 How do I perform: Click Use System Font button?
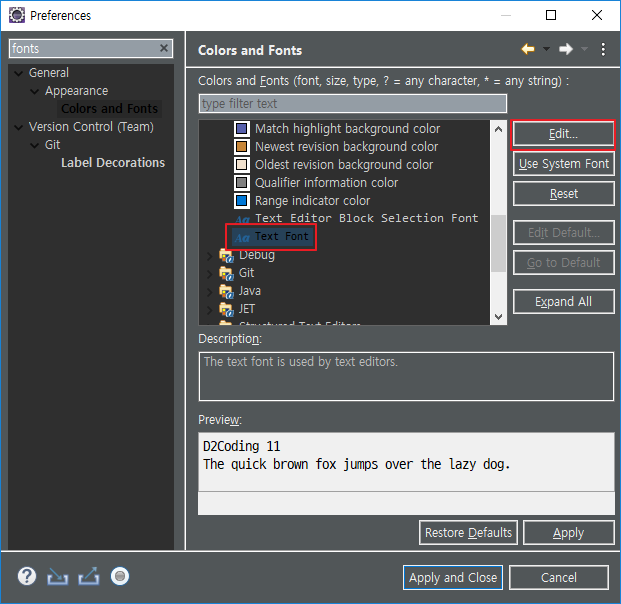(564, 164)
